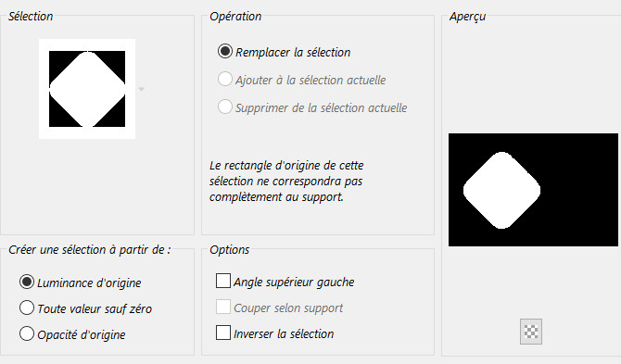This screenshot has height=364, width=621.
Task: Click the checkerboard transparency preview icon
Action: 531,332
